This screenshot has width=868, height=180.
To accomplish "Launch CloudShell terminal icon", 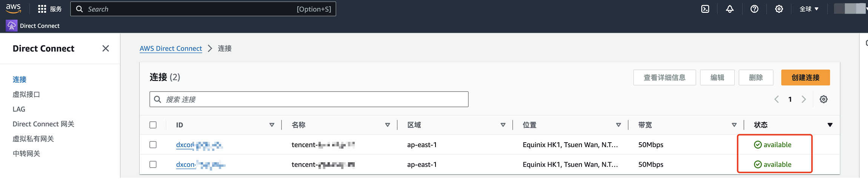I will (705, 9).
